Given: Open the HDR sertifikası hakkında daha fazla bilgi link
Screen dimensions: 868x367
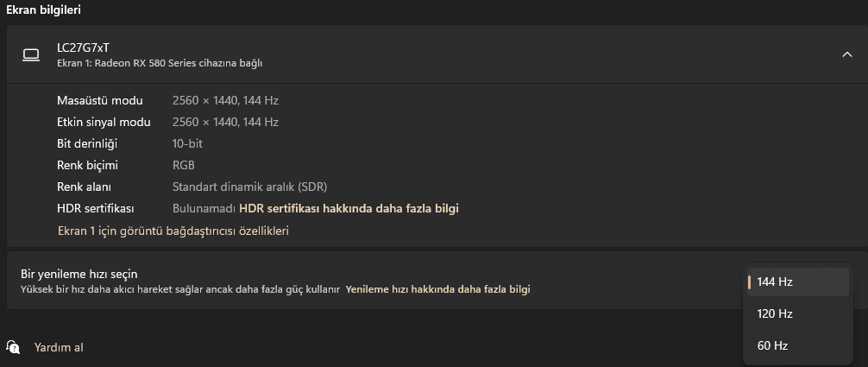Looking at the screenshot, I should click(x=349, y=208).
